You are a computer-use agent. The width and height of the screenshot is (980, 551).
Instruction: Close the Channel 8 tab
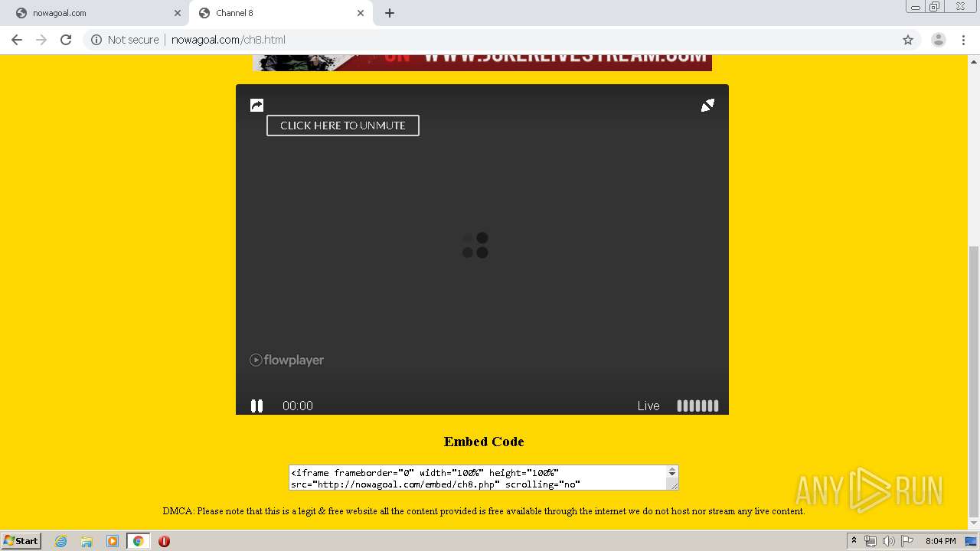[x=361, y=13]
